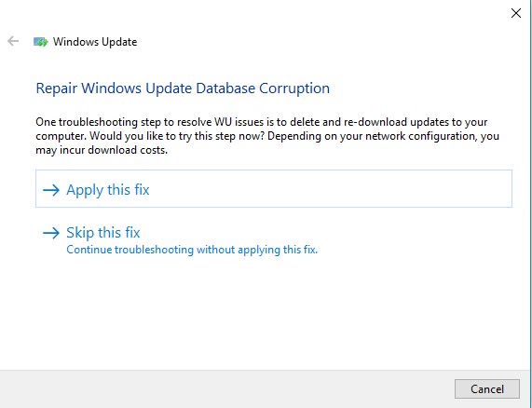Click the arrow icon beside Apply this fix
Screen dimensions: 532x408
click(x=51, y=190)
